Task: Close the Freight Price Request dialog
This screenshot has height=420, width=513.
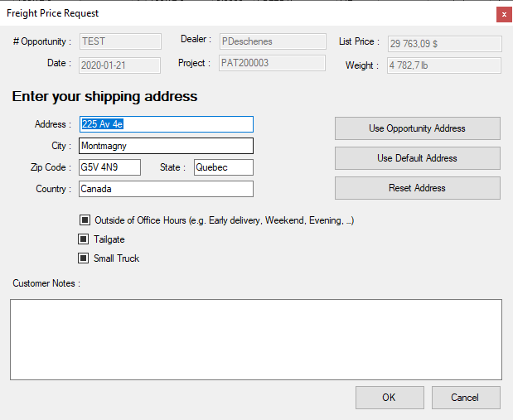Action: click(503, 14)
